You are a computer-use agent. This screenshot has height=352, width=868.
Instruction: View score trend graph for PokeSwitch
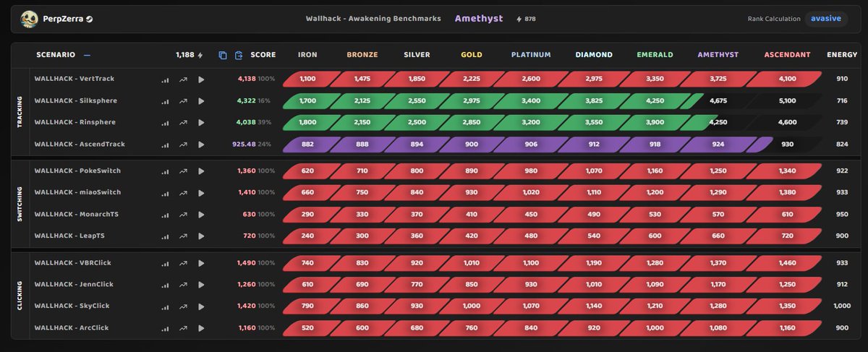[183, 171]
